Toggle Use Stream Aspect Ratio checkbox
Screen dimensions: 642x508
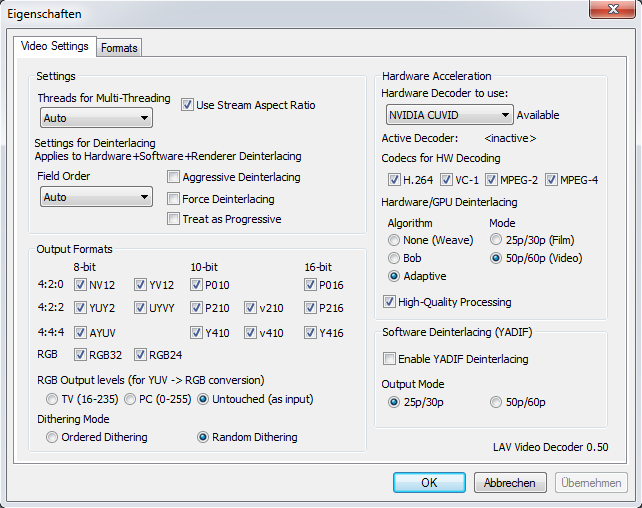(187, 105)
